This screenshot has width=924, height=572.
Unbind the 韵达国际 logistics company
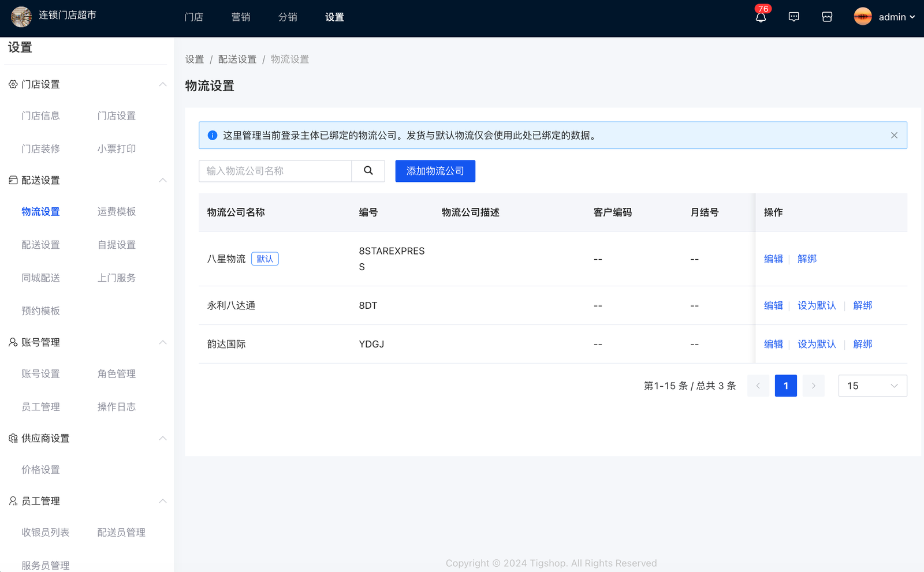[862, 344]
